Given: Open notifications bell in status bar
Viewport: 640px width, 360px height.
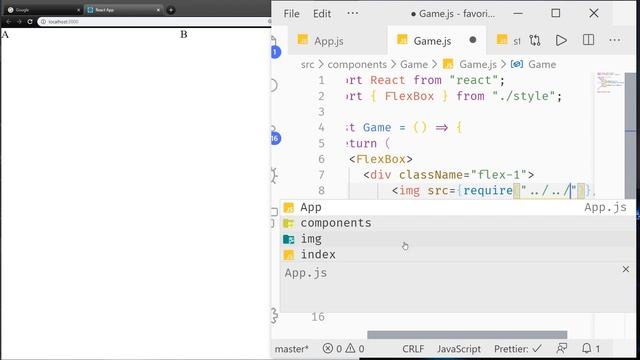Looking at the screenshot, I should 591,349.
